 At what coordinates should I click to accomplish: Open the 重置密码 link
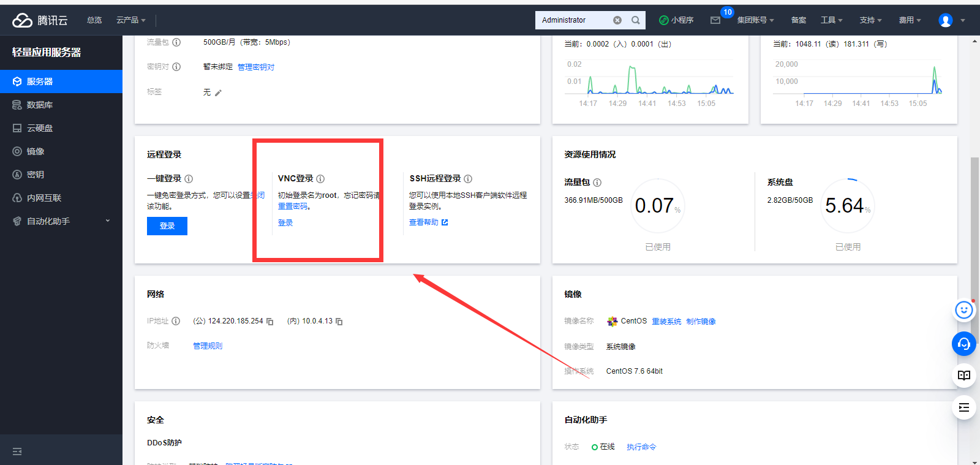point(293,206)
